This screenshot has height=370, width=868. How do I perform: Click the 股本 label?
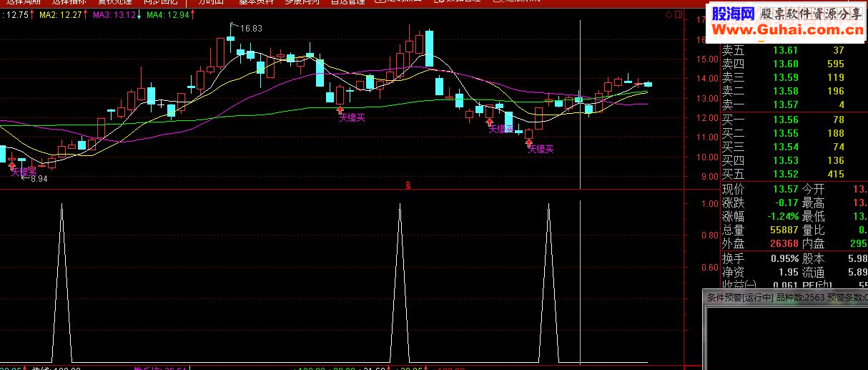[x=813, y=258]
